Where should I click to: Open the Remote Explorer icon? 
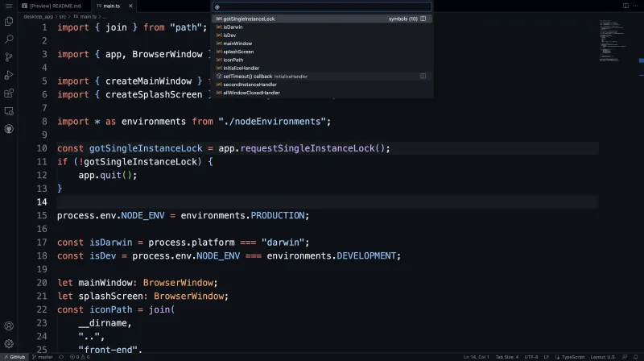(9, 111)
